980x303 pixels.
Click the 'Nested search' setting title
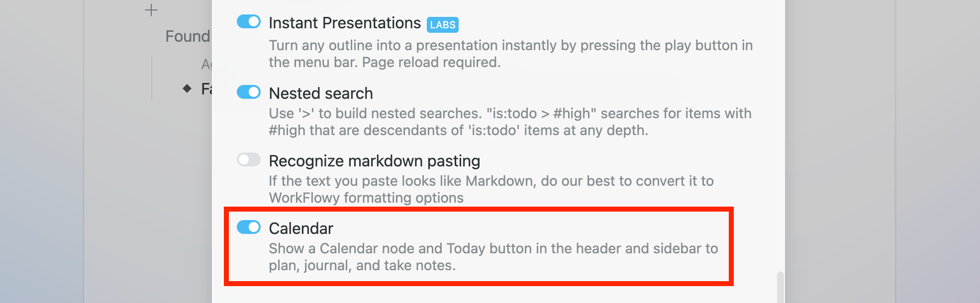coord(320,93)
